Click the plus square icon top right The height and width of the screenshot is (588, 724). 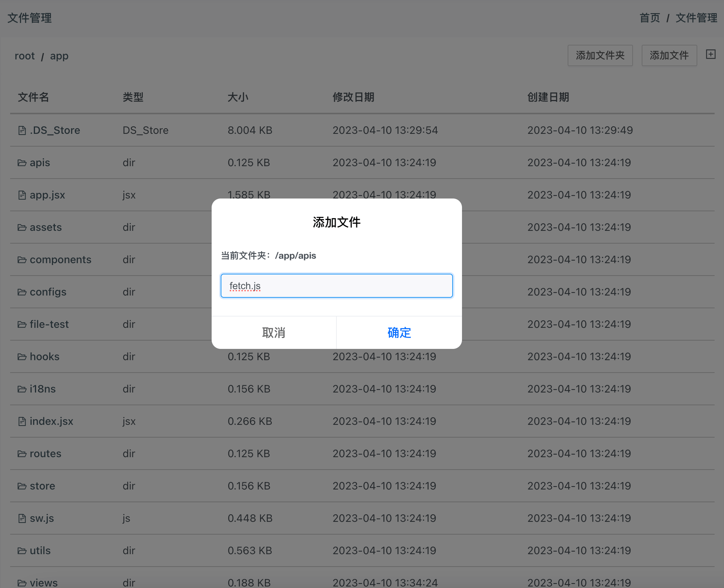click(x=710, y=55)
